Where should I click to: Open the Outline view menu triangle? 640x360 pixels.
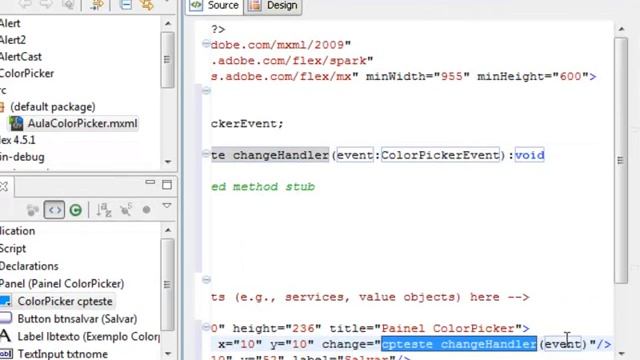point(167,205)
